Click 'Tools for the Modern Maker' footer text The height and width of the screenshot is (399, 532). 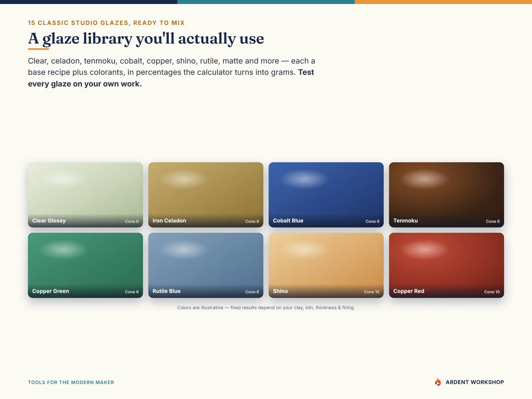[x=71, y=382]
